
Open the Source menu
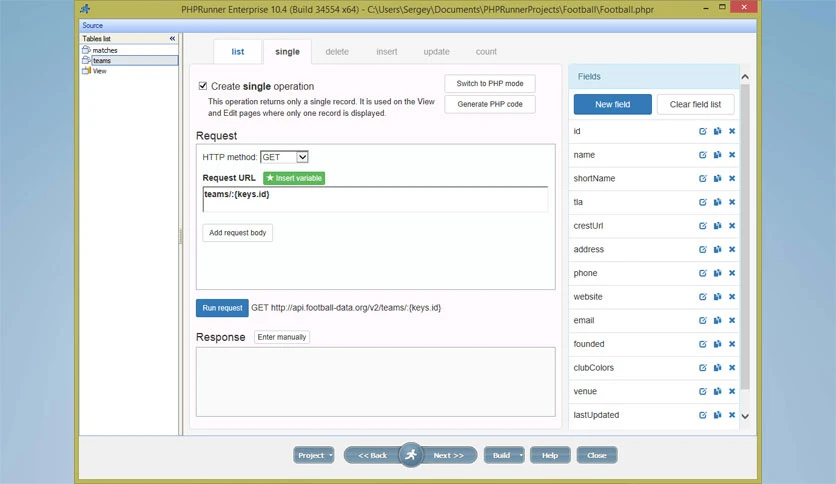click(x=92, y=25)
